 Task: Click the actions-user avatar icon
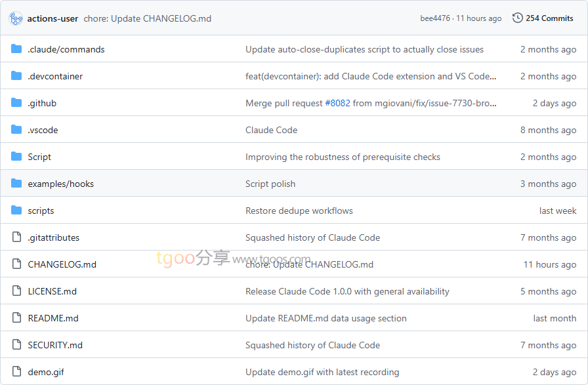click(x=16, y=18)
